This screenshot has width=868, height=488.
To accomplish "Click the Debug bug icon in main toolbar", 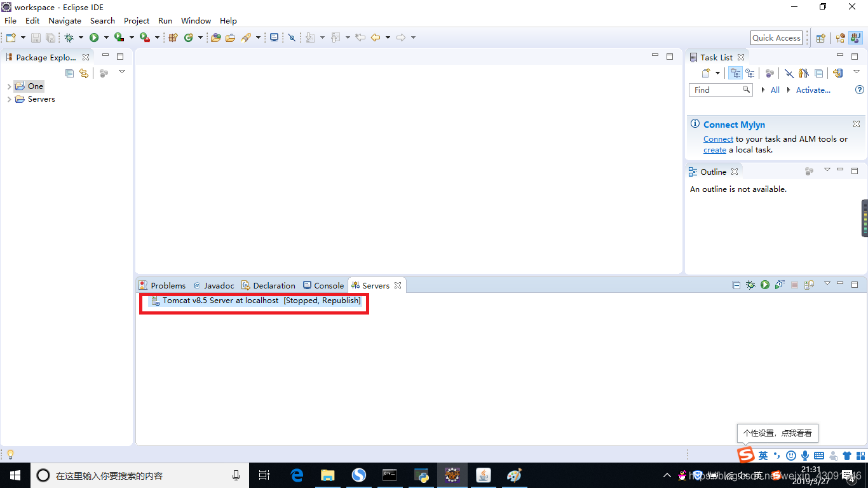I will point(69,37).
